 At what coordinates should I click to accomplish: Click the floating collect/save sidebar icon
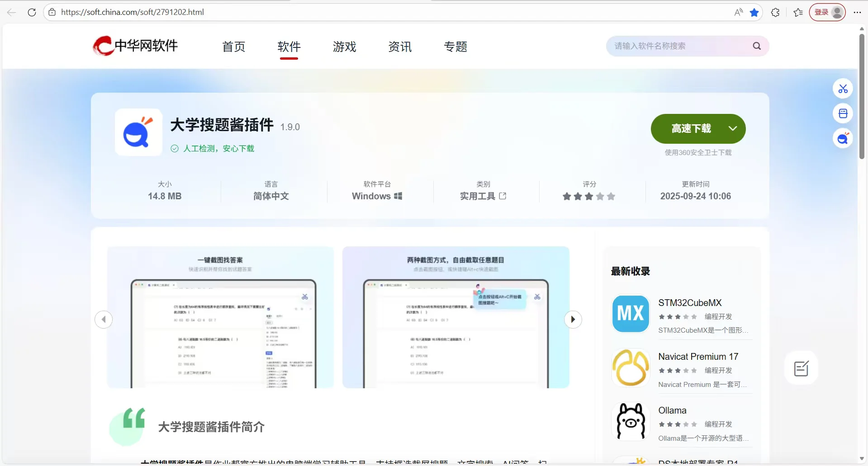point(842,113)
